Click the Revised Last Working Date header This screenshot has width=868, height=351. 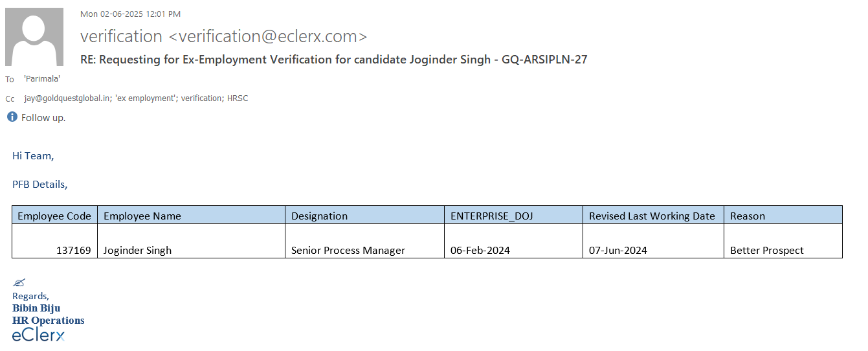tap(652, 216)
